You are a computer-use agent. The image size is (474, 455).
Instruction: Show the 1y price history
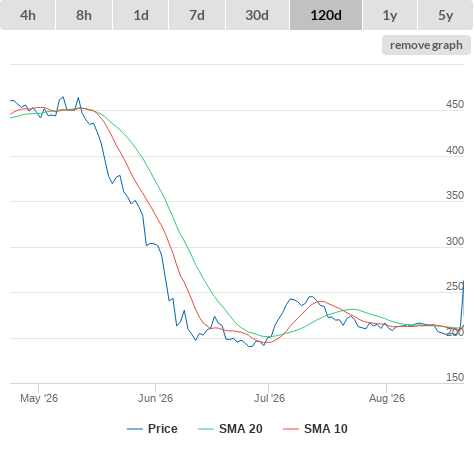(x=390, y=15)
